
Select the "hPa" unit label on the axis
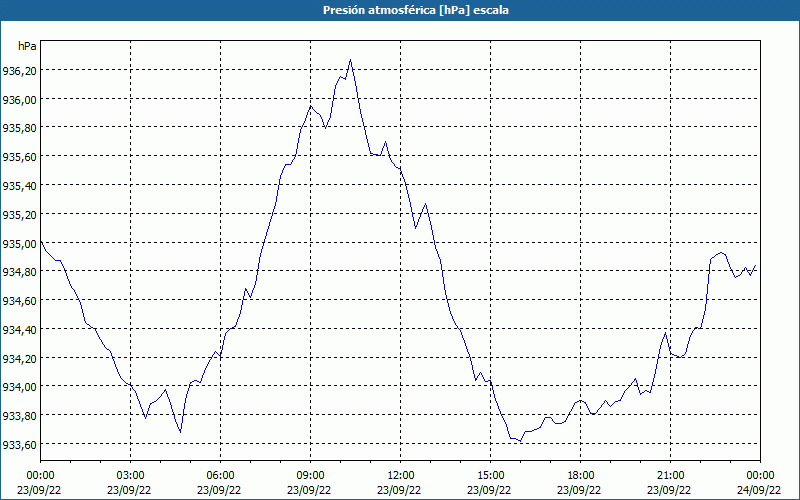coord(27,46)
